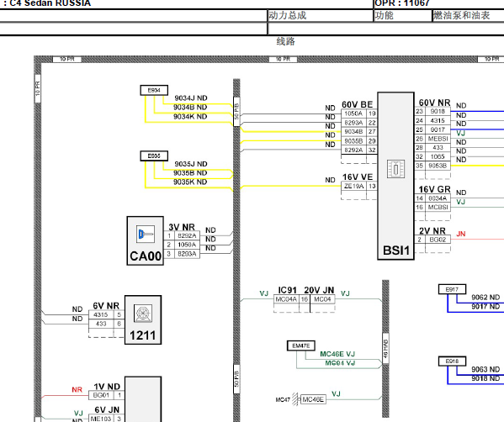Select the 4315 cell on 6V NR connector
Viewport: 504px width, 422px height.
point(101,314)
